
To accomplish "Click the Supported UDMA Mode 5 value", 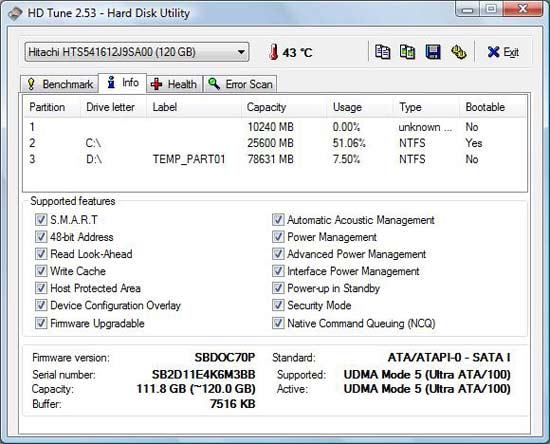I will (x=427, y=375).
